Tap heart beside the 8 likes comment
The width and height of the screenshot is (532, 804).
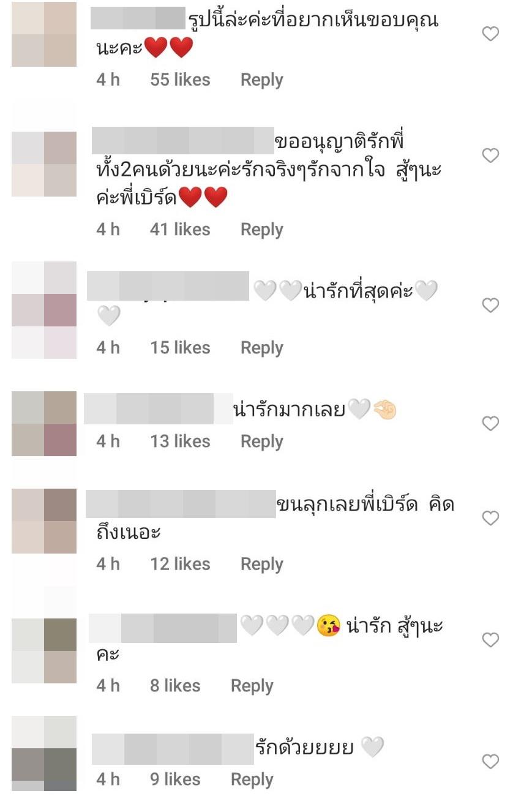(490, 640)
